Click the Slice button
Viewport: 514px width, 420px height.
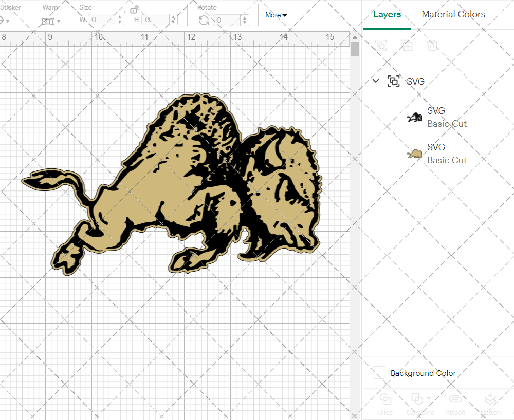point(385,404)
